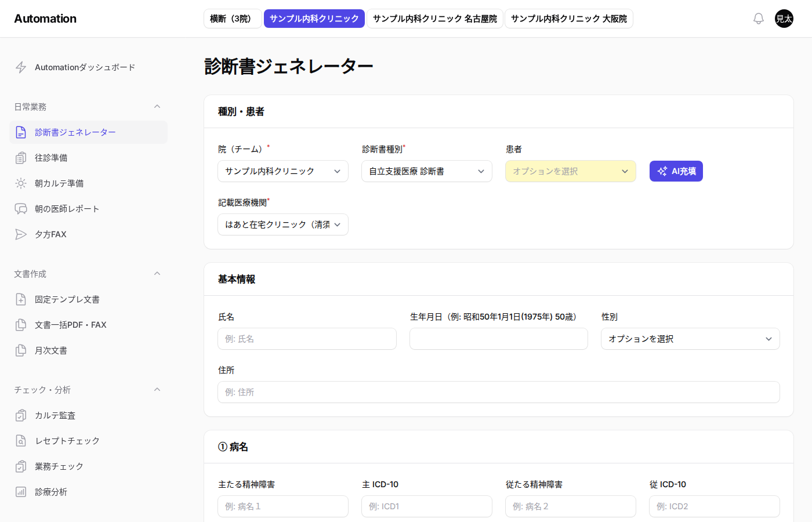Screen dimensions: 812x522
Task: Click the 朝カルテ準備 sun icon
Action: pyautogui.click(x=21, y=183)
